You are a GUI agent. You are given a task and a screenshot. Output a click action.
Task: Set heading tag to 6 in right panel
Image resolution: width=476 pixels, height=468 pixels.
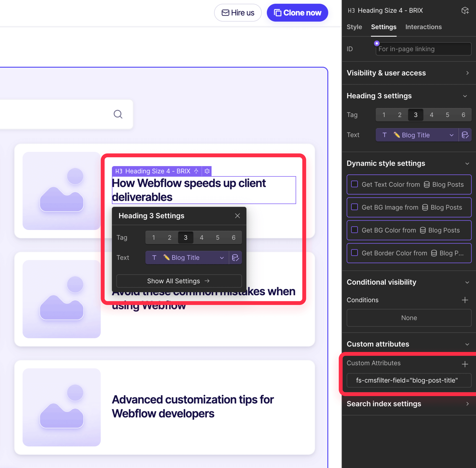464,115
